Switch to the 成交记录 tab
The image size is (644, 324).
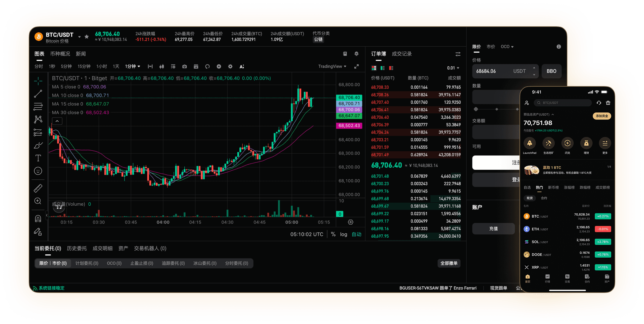[x=402, y=54]
